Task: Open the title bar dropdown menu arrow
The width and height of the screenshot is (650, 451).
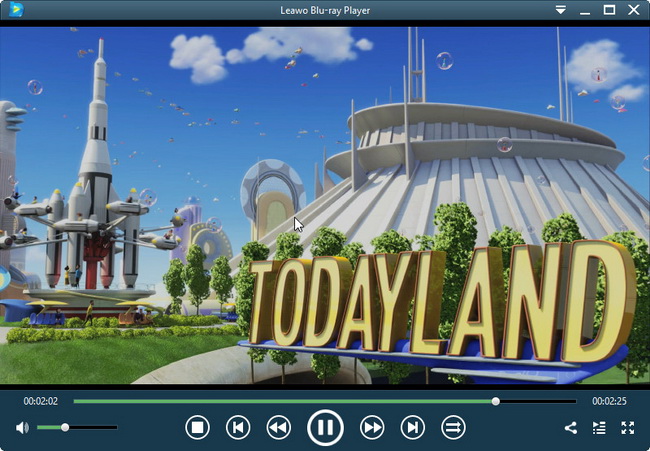Action: pos(560,10)
